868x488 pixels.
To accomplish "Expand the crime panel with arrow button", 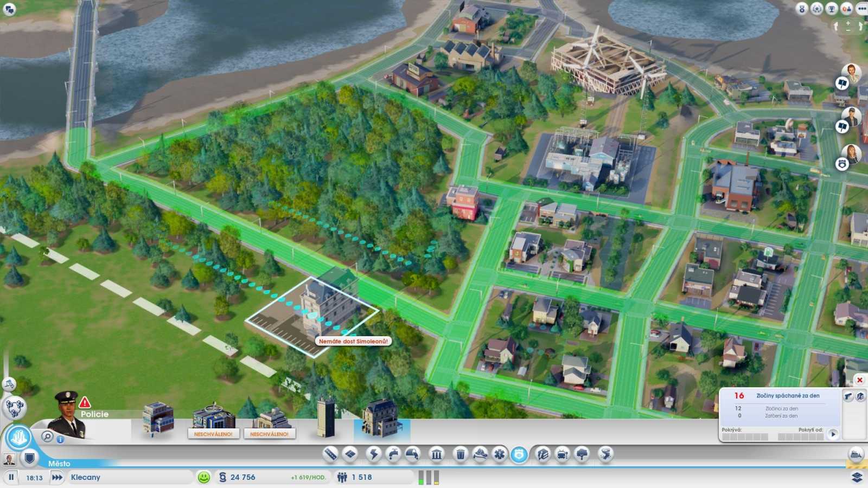I will 833,434.
